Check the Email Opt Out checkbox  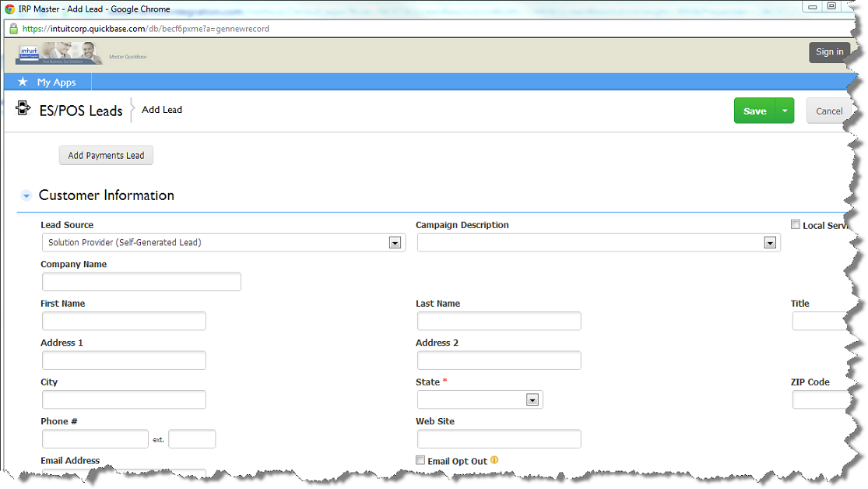pos(420,460)
